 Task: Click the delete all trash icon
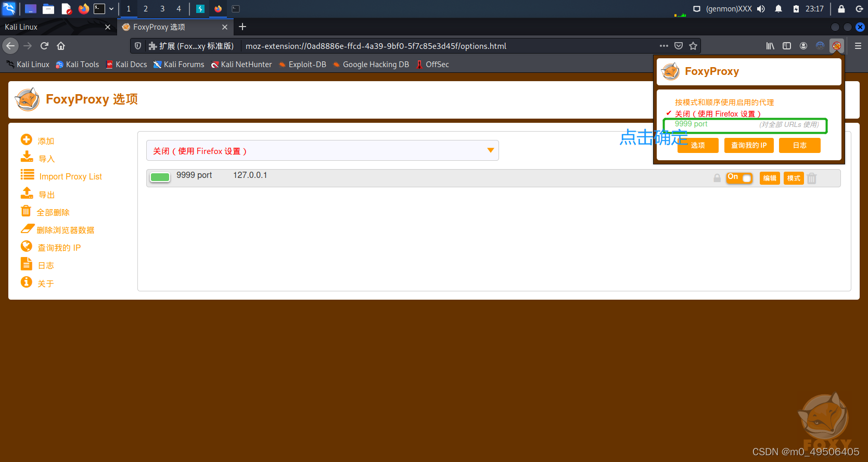(26, 211)
